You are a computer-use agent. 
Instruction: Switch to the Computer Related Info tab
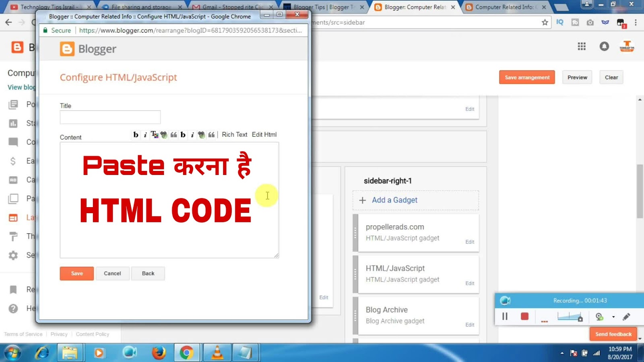[x=506, y=7]
